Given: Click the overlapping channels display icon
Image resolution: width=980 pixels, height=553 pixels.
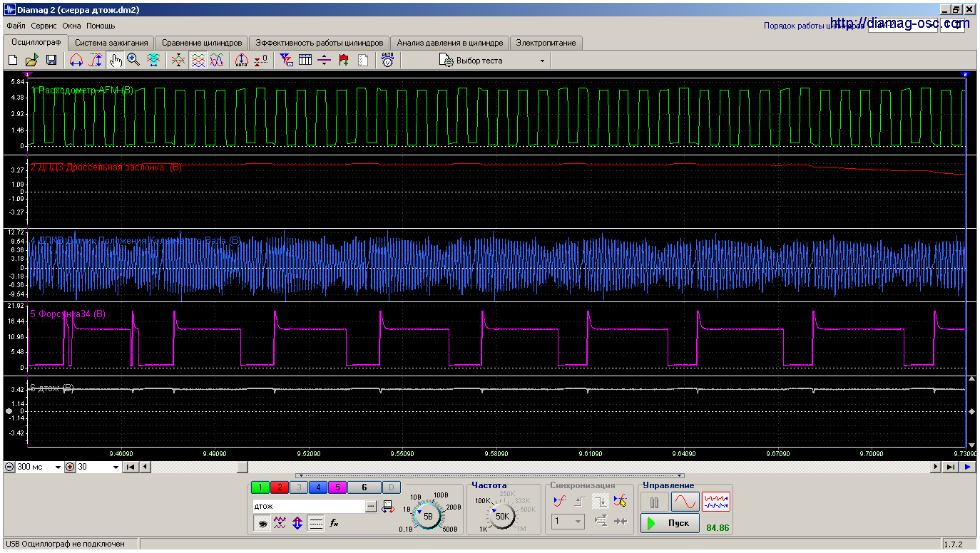Looking at the screenshot, I should pyautogui.click(x=178, y=61).
